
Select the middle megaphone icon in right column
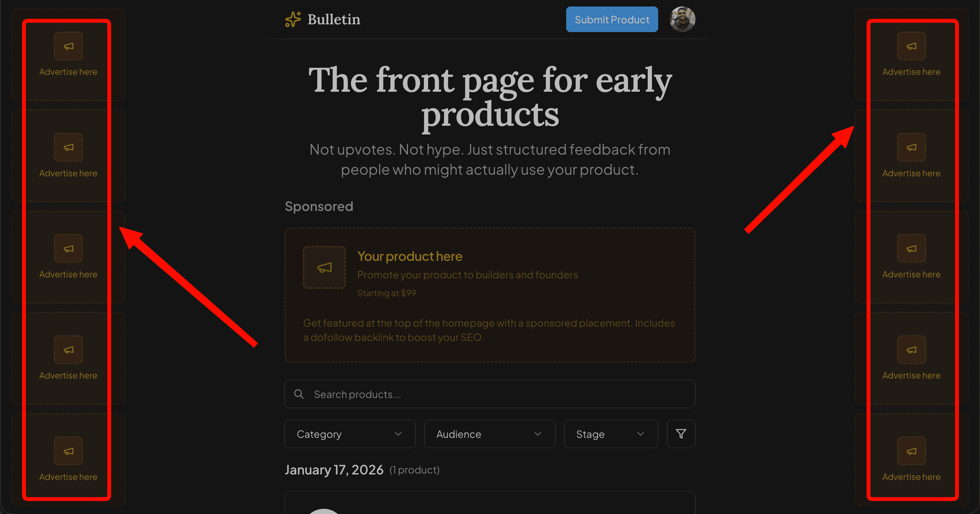(x=911, y=249)
